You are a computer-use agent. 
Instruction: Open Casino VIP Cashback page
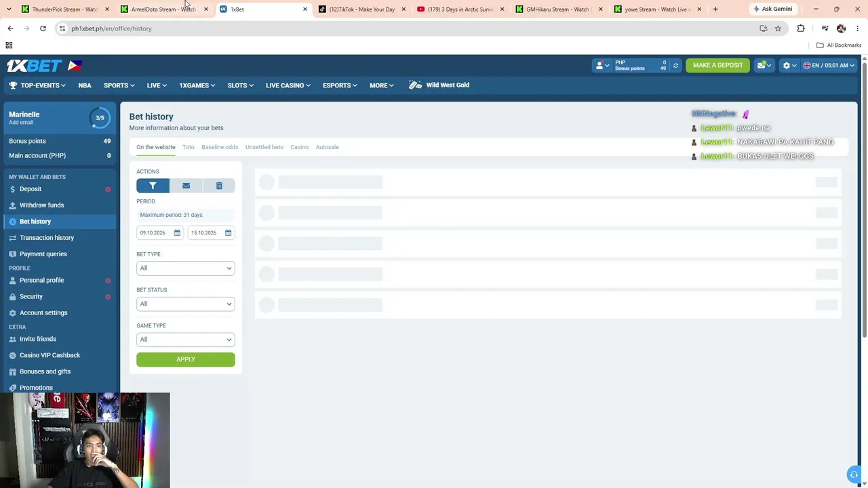coord(50,355)
